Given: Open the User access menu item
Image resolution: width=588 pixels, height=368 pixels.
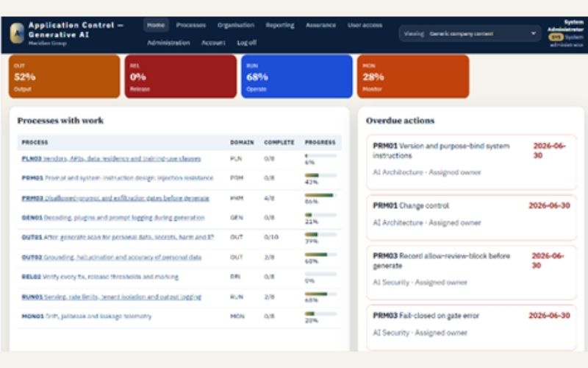Looking at the screenshot, I should pyautogui.click(x=365, y=25).
